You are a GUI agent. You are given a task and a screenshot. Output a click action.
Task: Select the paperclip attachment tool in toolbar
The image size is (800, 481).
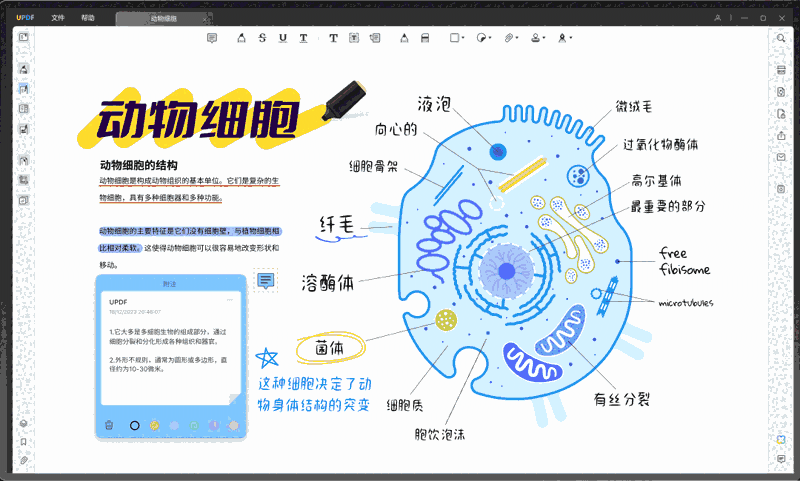(x=508, y=38)
